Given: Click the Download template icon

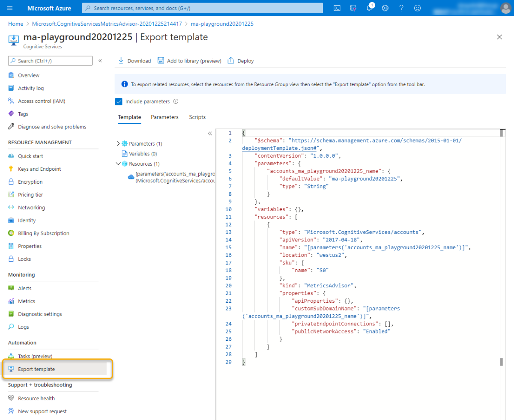Looking at the screenshot, I should click(121, 60).
